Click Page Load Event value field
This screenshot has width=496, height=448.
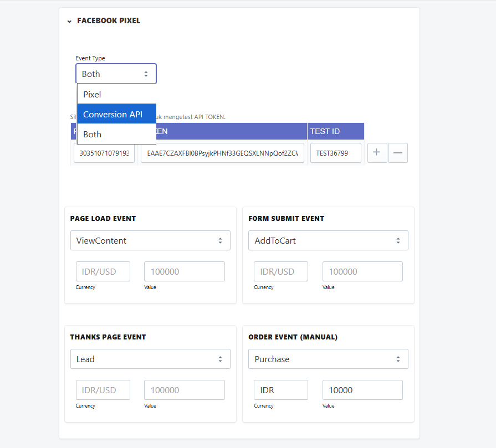click(185, 271)
